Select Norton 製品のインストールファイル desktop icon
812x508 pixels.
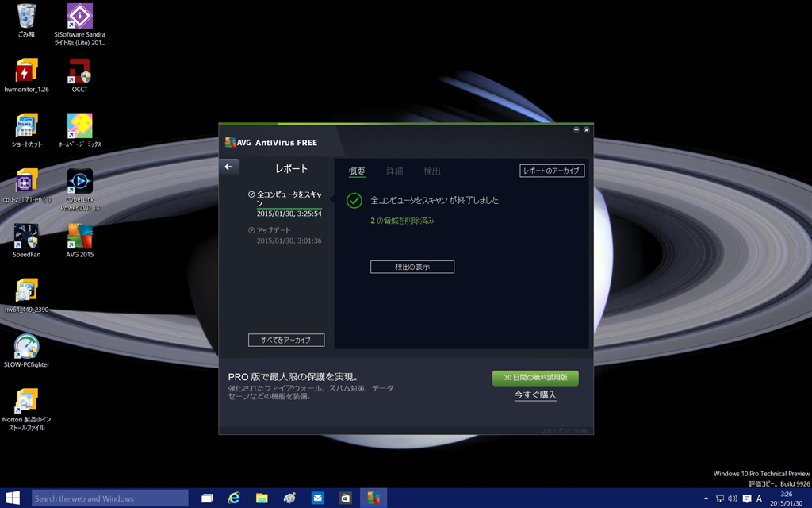[26, 410]
